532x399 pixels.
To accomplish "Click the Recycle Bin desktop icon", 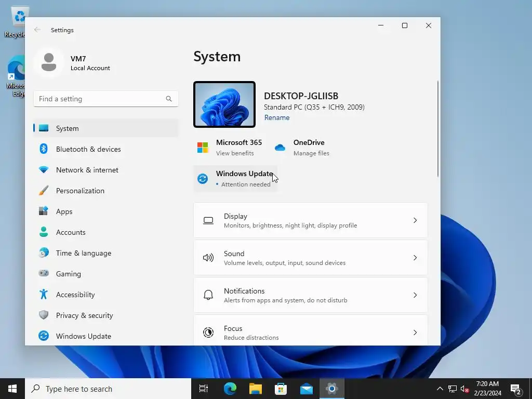I will tap(15, 21).
